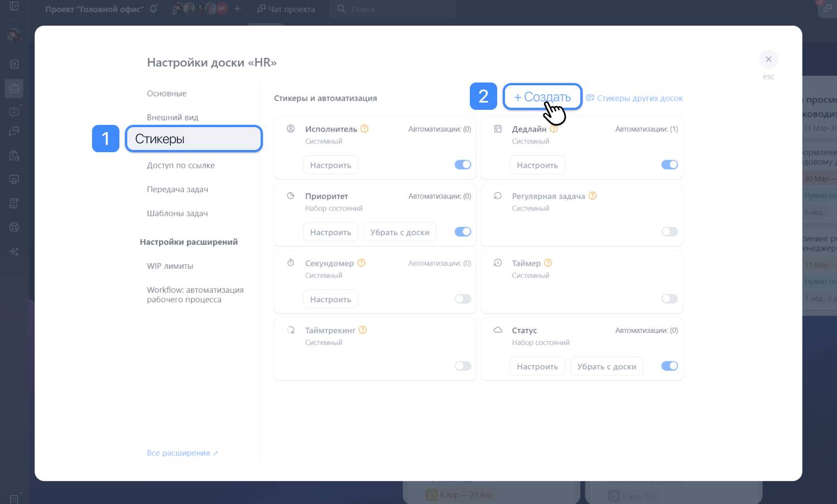Click Настроить for the Дедлайн sticker
The height and width of the screenshot is (504, 837).
pos(537,165)
